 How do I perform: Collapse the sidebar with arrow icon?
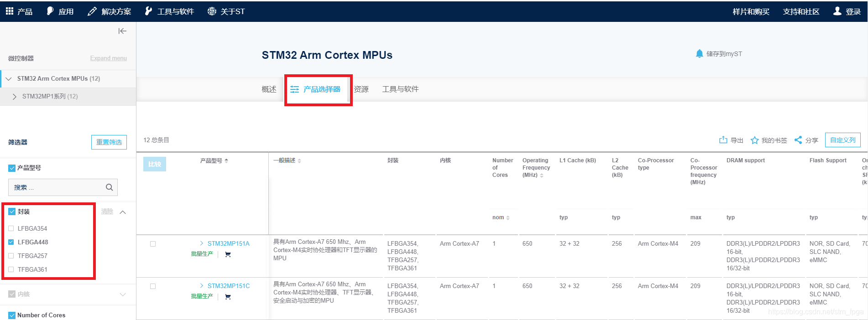pyautogui.click(x=122, y=31)
